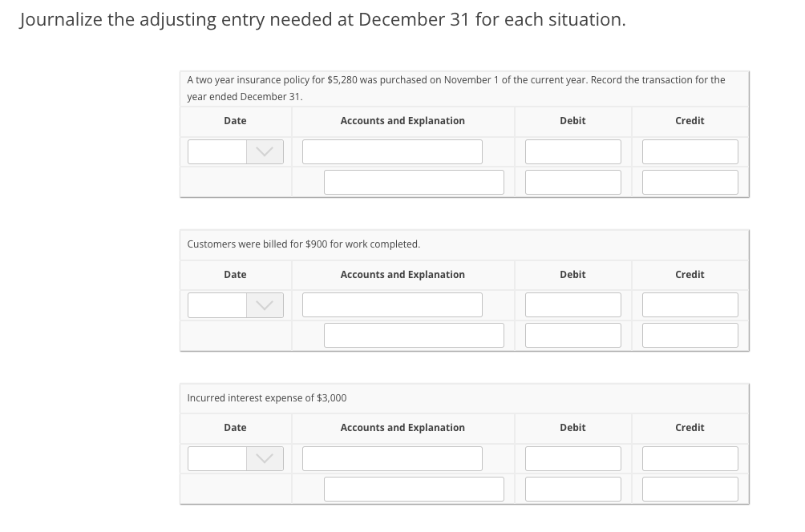Select the first debit field in the insurance entry
Viewport: 805px width, 532px height.
(x=572, y=151)
